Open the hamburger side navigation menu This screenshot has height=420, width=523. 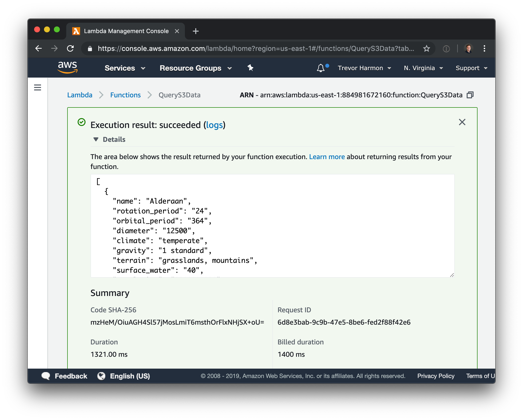coord(38,87)
